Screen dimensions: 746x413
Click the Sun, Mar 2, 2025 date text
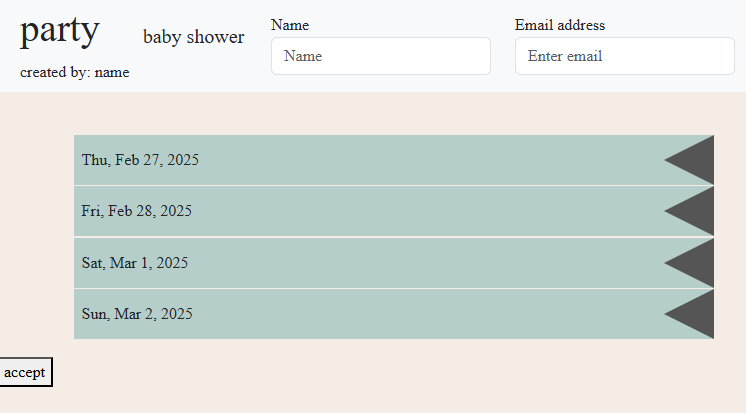click(x=137, y=314)
